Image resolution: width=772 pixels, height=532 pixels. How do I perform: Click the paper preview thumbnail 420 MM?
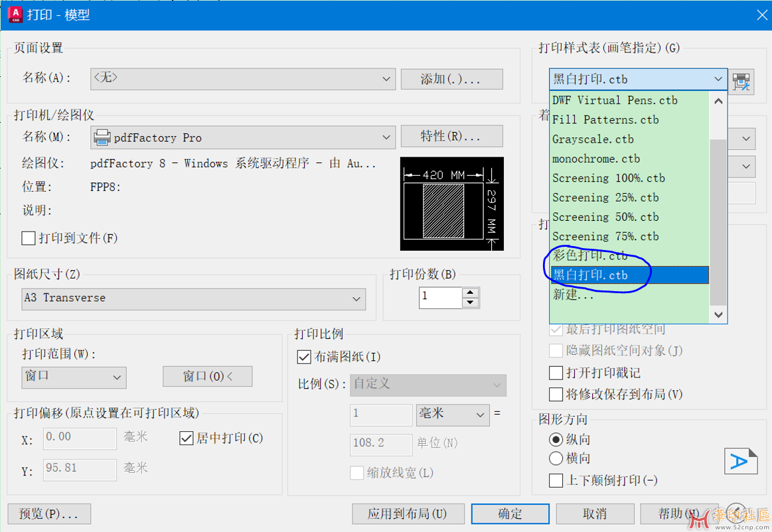click(x=451, y=204)
